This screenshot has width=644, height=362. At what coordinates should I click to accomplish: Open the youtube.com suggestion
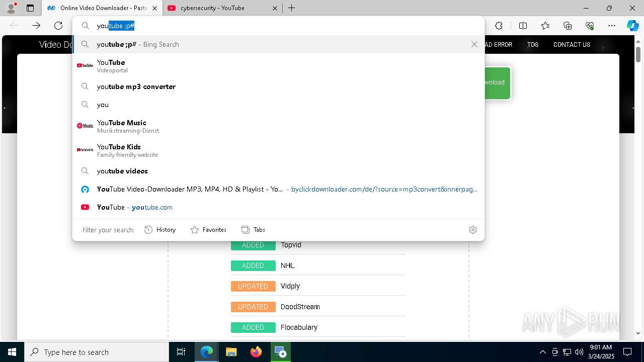click(x=278, y=207)
